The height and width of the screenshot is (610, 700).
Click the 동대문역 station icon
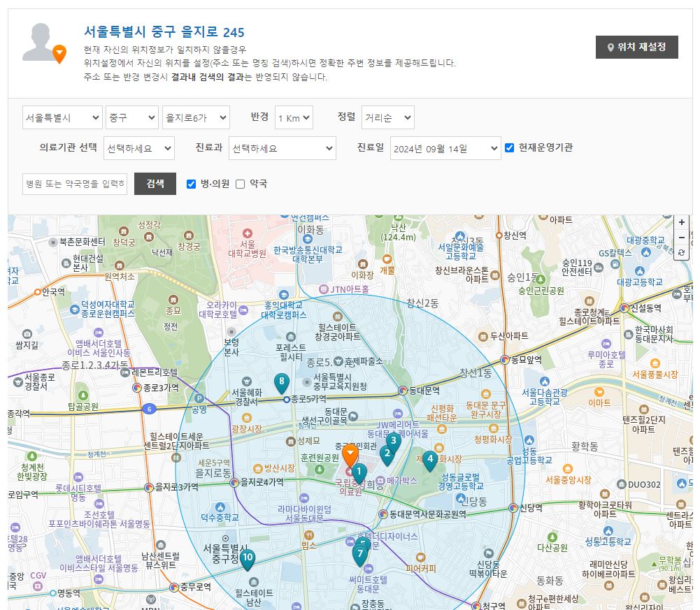[x=403, y=391]
